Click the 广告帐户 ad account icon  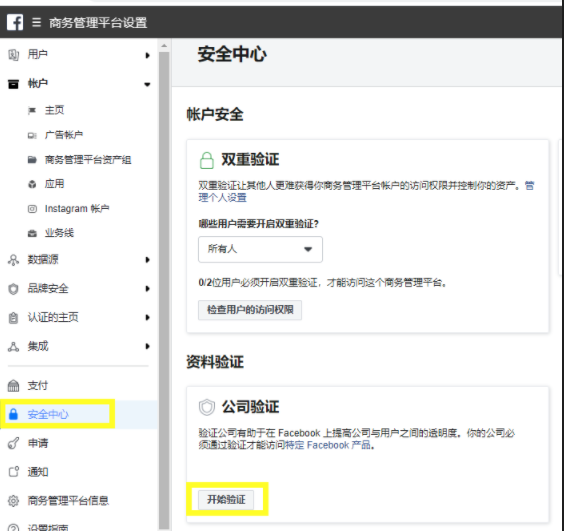pyautogui.click(x=32, y=135)
